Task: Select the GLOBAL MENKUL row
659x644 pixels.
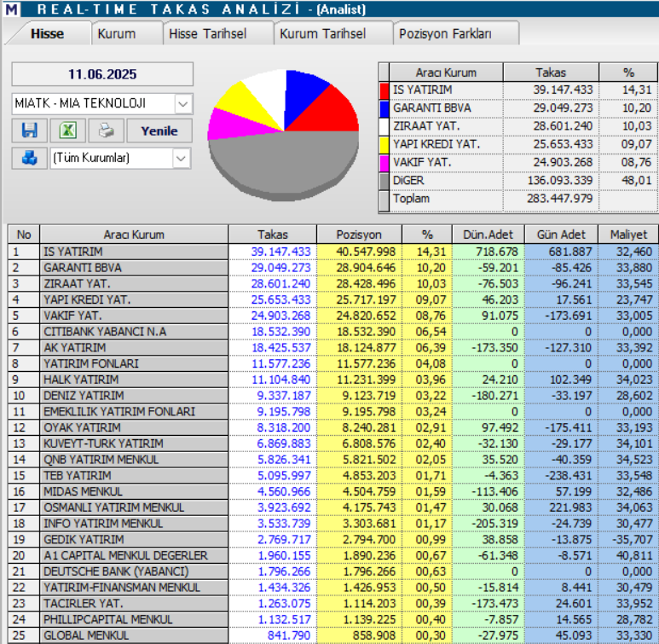Action: [x=333, y=635]
